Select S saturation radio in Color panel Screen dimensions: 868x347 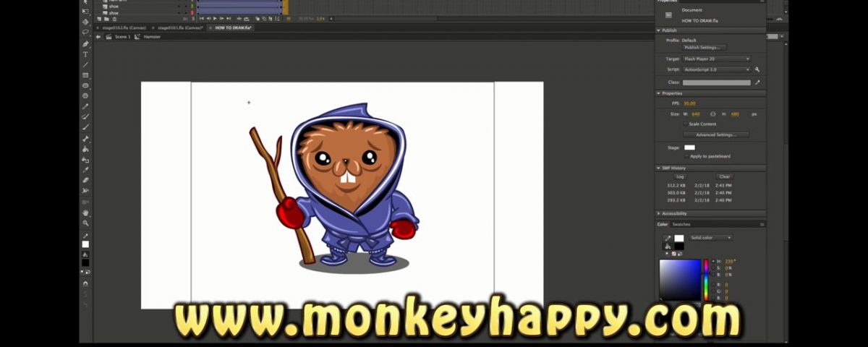pyautogui.click(x=713, y=268)
